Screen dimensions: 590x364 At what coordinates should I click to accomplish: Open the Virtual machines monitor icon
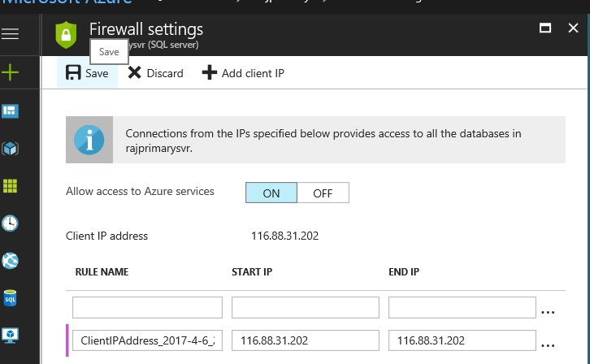click(11, 335)
